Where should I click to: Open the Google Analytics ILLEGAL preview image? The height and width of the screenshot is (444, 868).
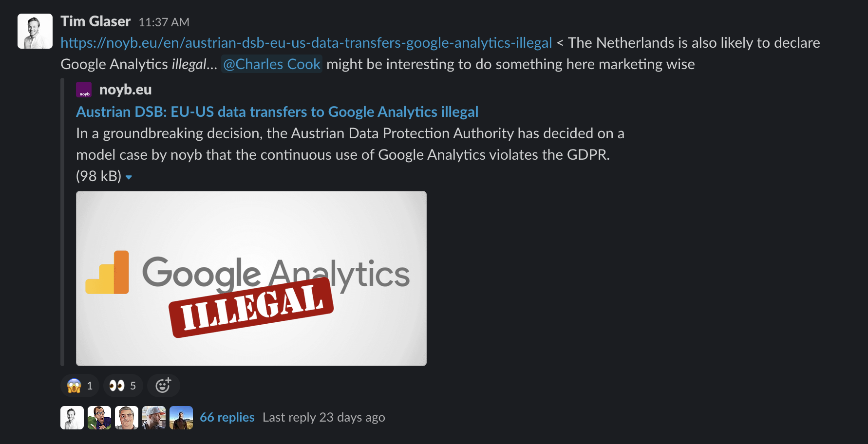[x=251, y=278]
